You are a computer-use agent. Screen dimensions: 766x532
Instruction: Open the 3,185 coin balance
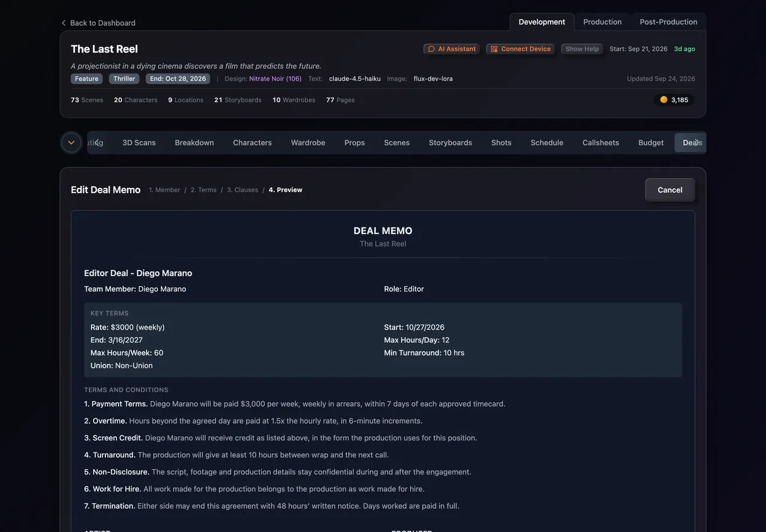[674, 100]
